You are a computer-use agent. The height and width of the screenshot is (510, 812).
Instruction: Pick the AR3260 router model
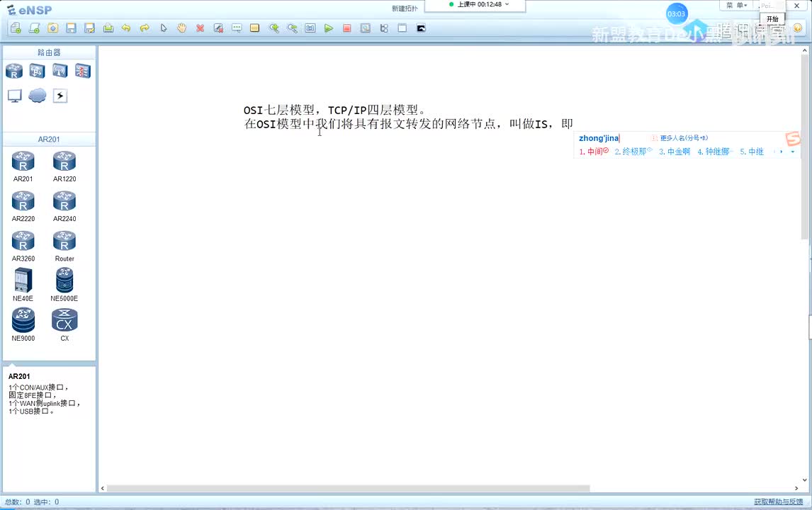click(x=23, y=246)
